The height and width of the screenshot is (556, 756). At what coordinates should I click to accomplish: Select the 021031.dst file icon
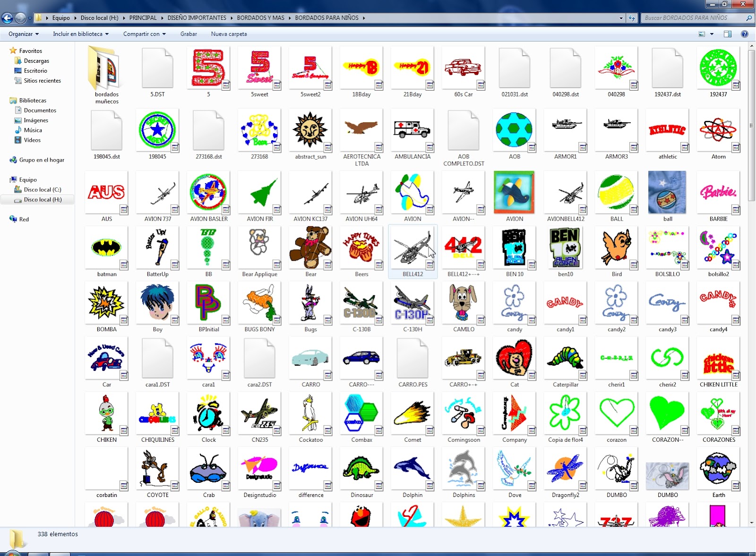pos(515,68)
